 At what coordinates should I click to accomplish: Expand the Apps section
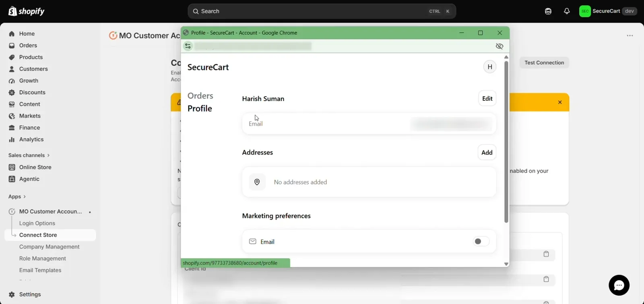17,197
